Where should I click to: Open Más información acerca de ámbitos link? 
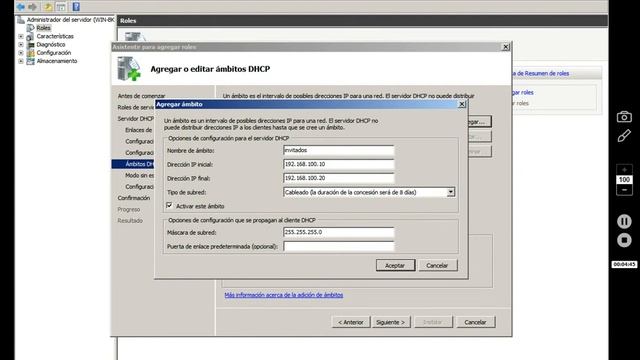[284, 295]
